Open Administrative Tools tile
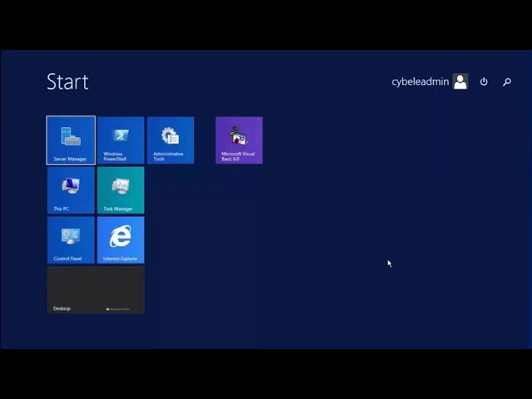 click(170, 140)
